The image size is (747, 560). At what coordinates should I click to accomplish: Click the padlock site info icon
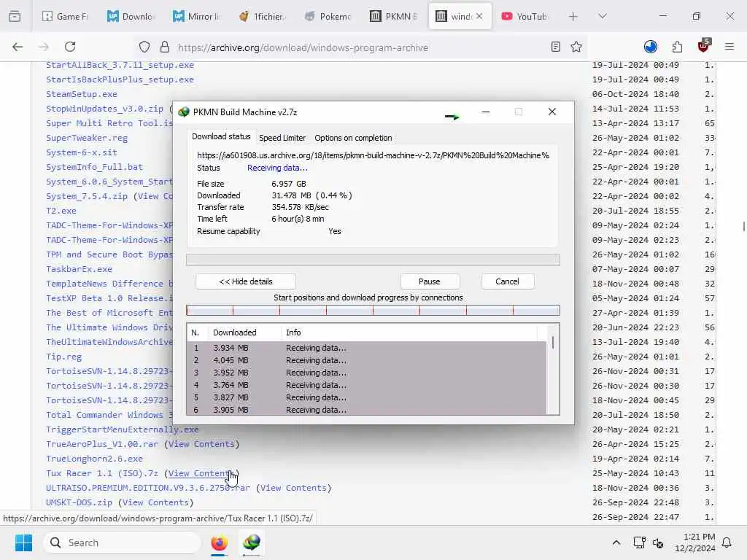(x=165, y=47)
